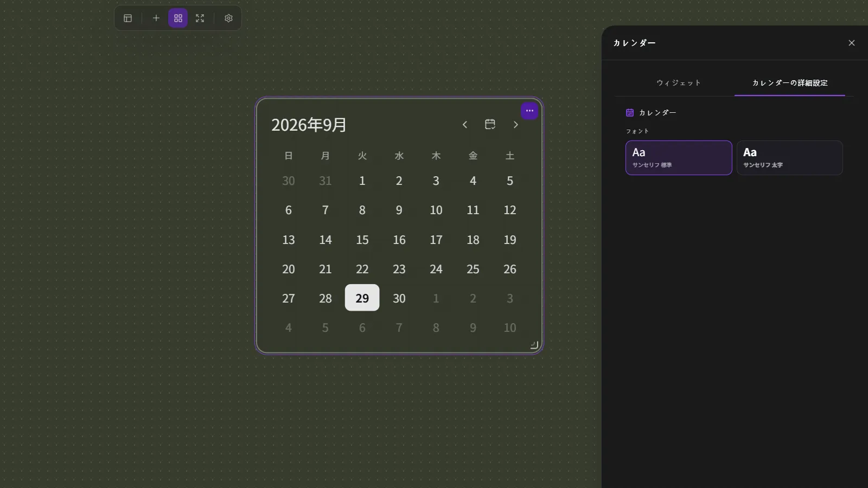868x488 pixels.
Task: Select highlighted date 29
Action: point(362,298)
